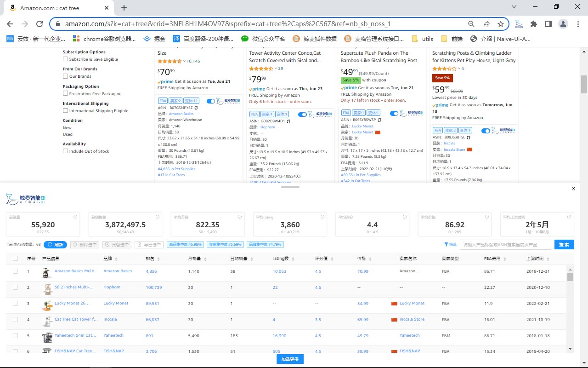The width and height of the screenshot is (588, 368).
Task: Click the search lens icon in address bar
Action: point(471,24)
